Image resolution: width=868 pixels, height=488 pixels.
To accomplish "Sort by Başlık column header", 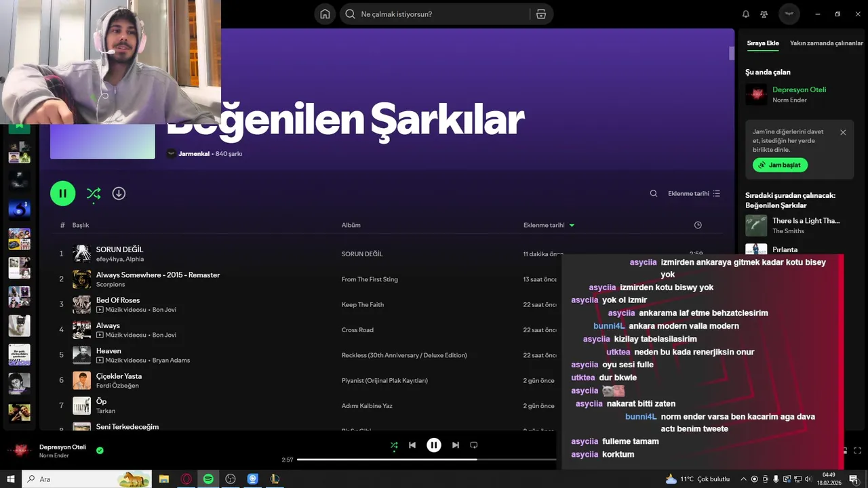I will tap(81, 225).
